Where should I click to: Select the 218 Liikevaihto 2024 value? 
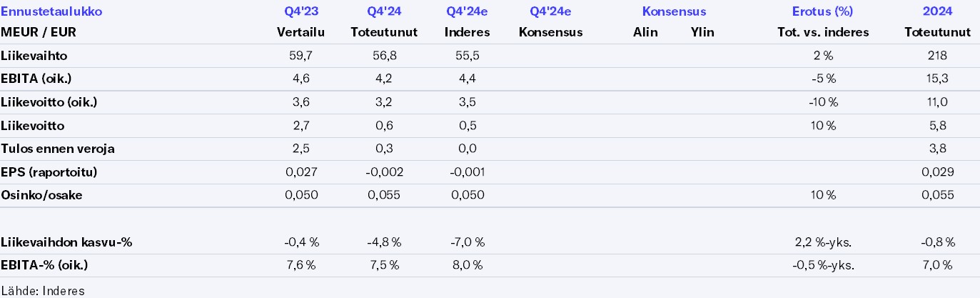[937, 56]
